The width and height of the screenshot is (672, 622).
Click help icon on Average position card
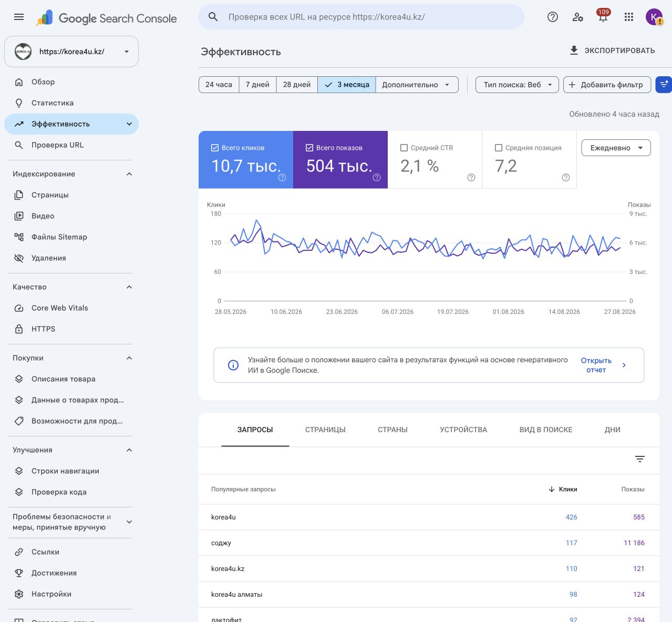click(566, 178)
